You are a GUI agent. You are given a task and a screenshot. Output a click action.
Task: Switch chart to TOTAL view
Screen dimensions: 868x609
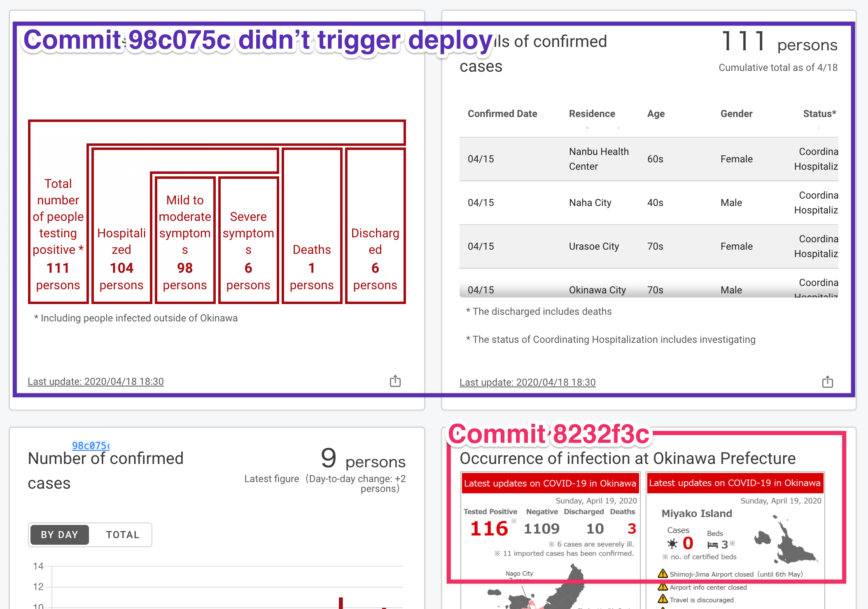click(123, 535)
